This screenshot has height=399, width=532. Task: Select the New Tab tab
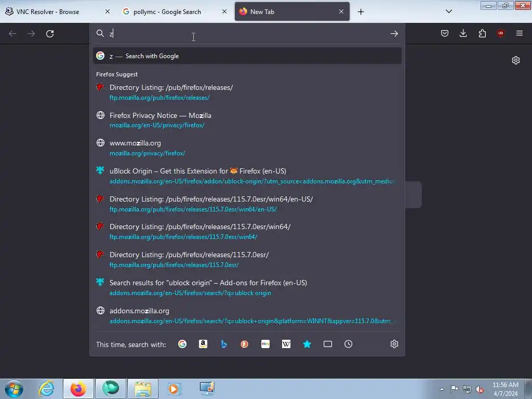point(292,11)
